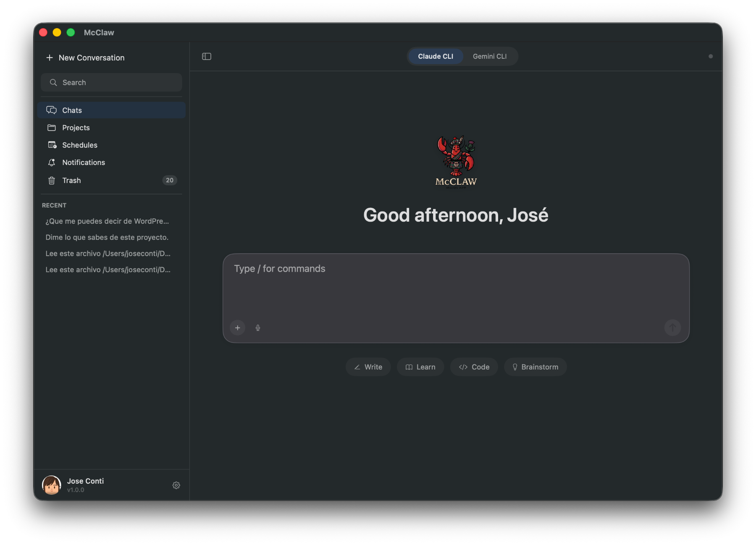Select the Learn mode option
This screenshot has height=545, width=756.
420,367
